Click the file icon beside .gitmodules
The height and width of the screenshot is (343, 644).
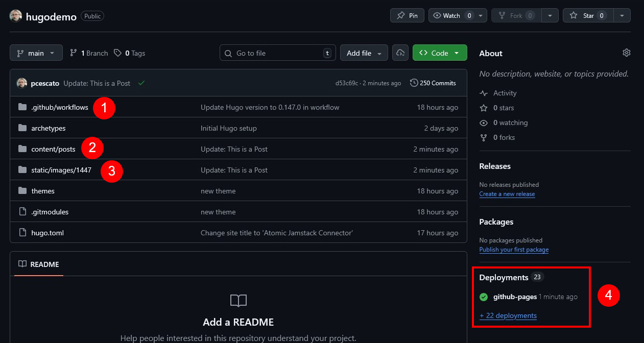(22, 212)
